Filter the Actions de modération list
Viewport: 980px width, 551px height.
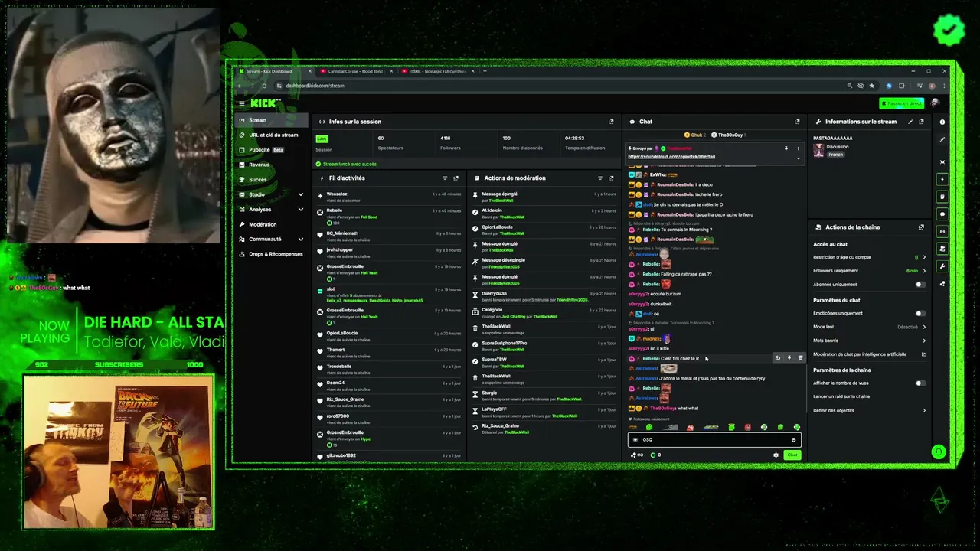click(x=599, y=178)
